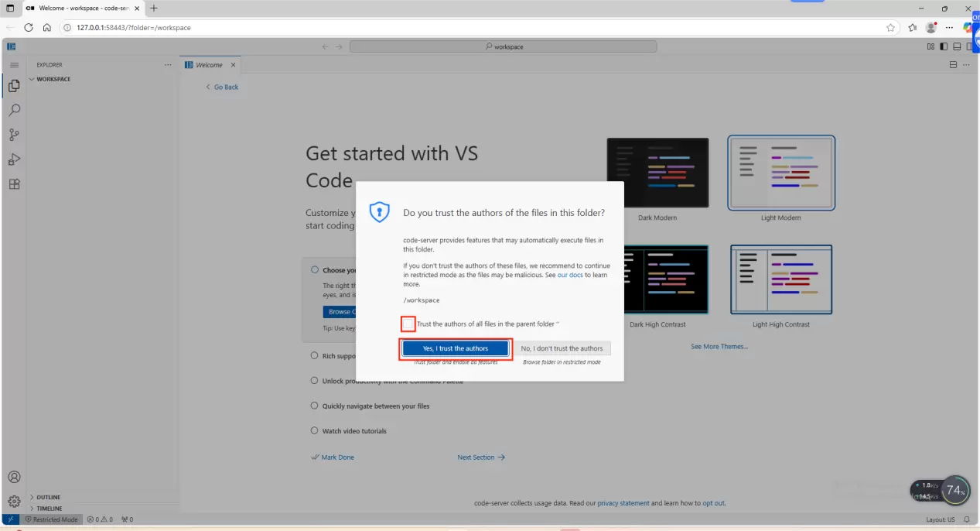Open the Manage gear icon
The width and height of the screenshot is (980, 531).
coord(14,502)
